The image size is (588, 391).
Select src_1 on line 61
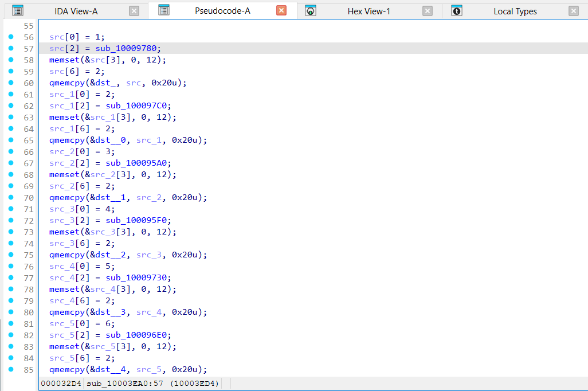click(62, 95)
